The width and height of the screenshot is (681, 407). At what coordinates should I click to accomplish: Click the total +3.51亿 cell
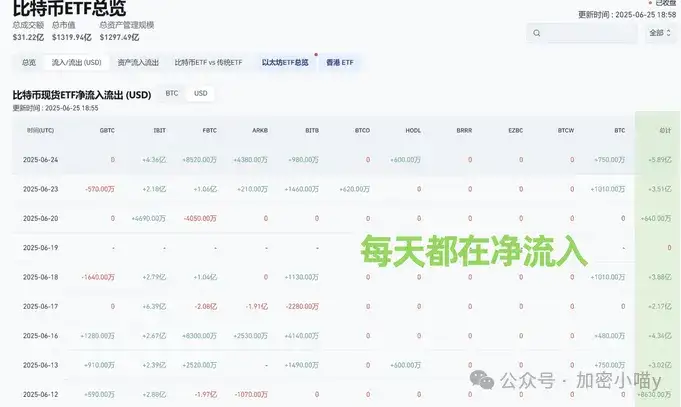click(x=659, y=189)
